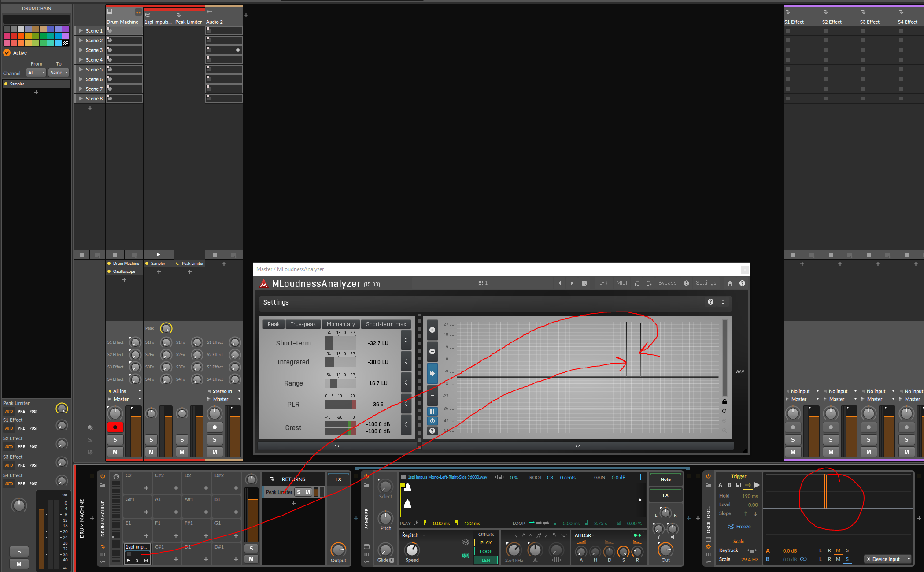Pick the purple color swatch
This screenshot has height=572, width=924.
(66, 29)
